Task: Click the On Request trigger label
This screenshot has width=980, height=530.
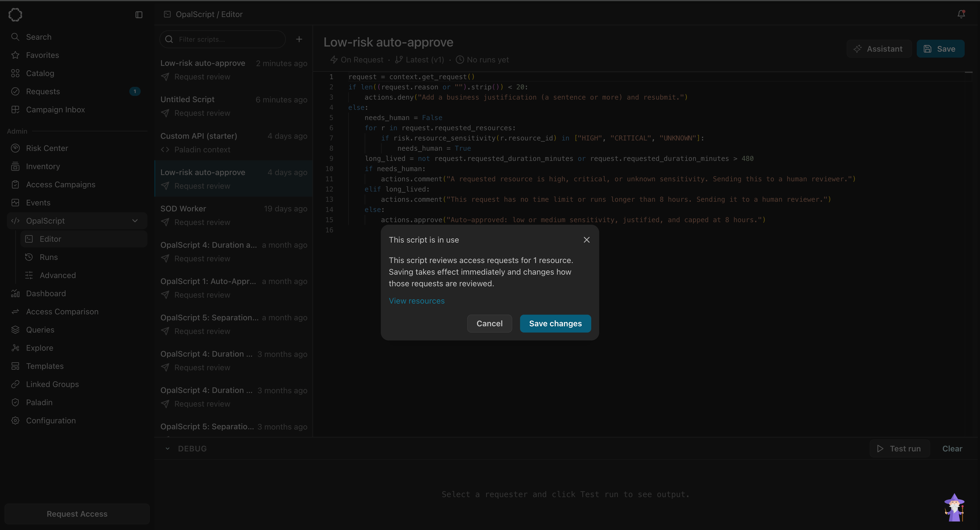Action: coord(357,60)
